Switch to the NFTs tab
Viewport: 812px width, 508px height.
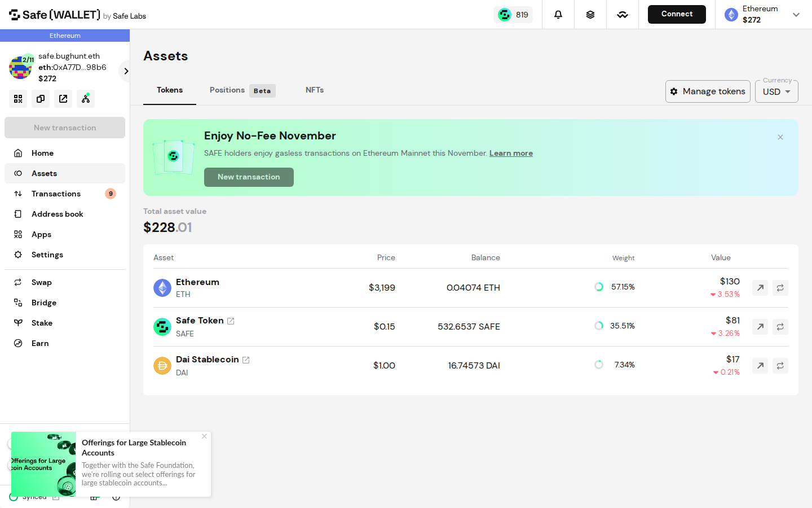click(x=315, y=90)
